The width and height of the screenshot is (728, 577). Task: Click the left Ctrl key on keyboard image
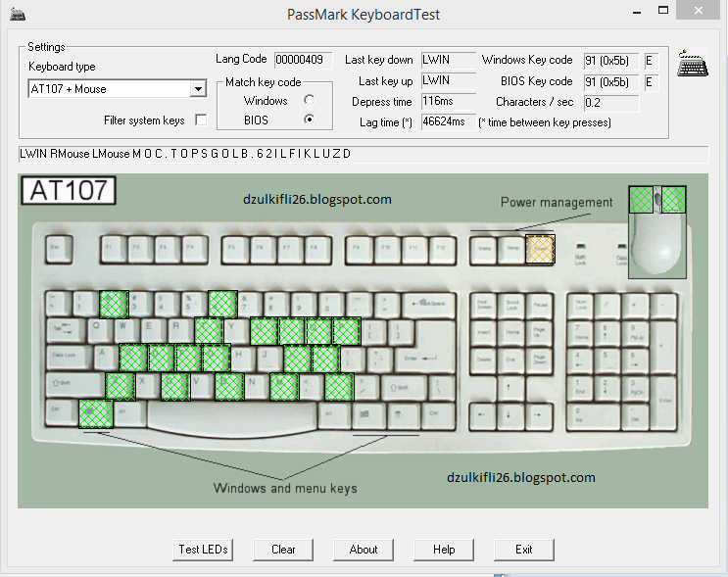click(x=62, y=412)
